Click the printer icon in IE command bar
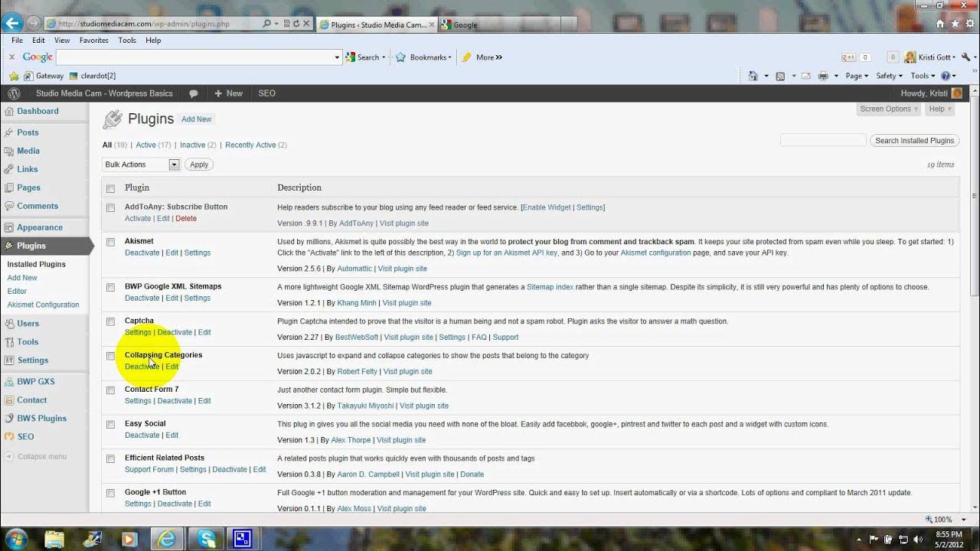 (x=823, y=76)
